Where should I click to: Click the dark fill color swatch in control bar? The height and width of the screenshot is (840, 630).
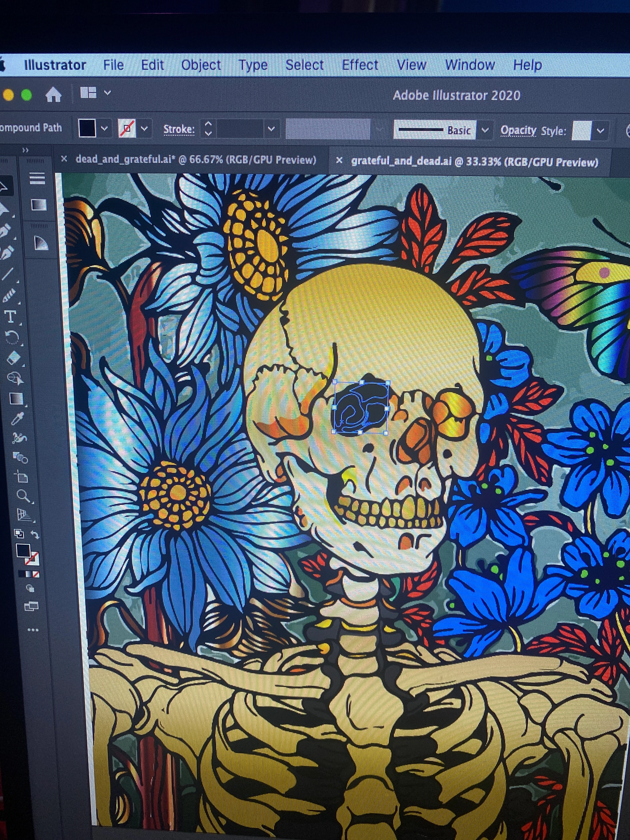click(x=87, y=128)
